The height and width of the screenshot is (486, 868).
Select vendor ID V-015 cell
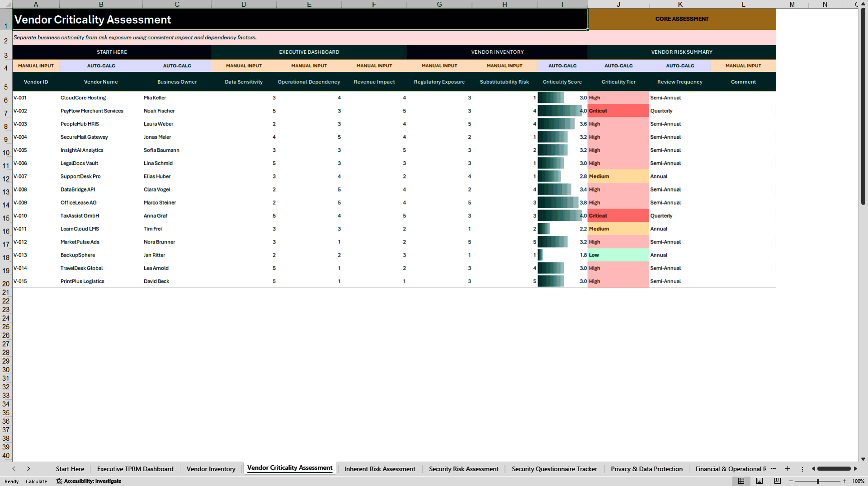[x=36, y=281]
